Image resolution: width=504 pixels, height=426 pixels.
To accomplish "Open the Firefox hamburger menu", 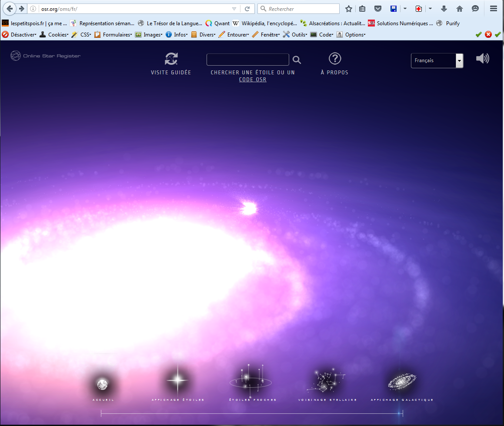I will coord(493,9).
